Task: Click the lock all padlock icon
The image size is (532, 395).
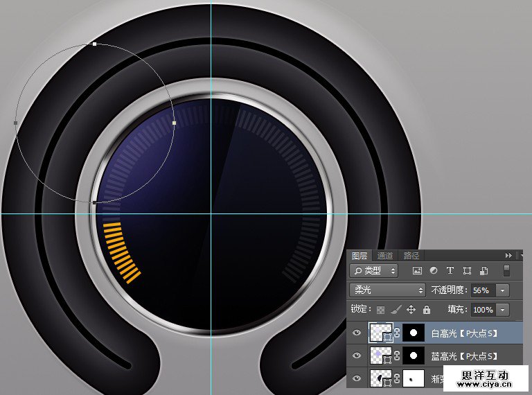Action: pos(426,310)
